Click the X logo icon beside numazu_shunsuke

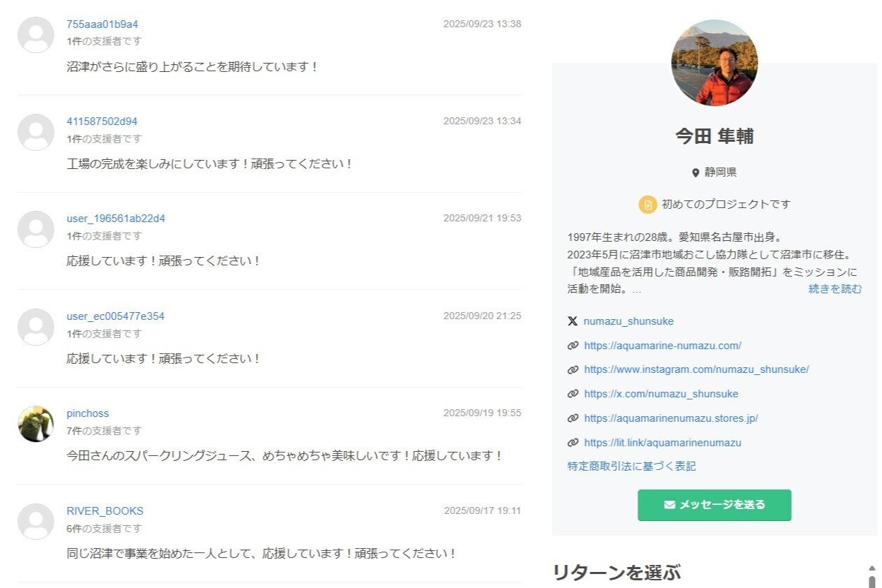coord(573,321)
